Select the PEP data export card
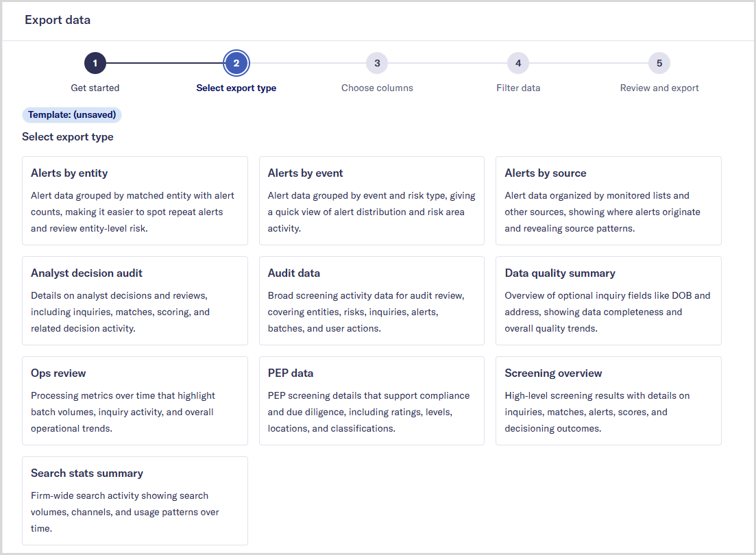This screenshot has height=555, width=756. click(371, 401)
